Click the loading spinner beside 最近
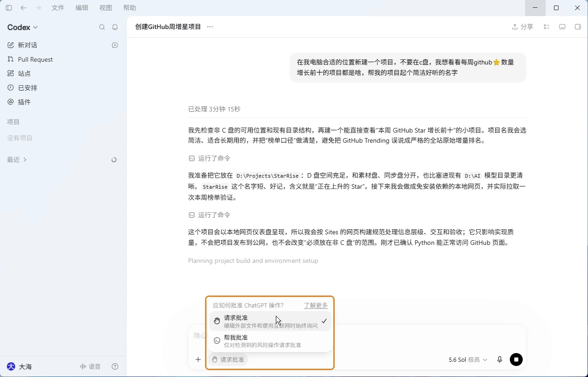This screenshot has height=377, width=588. [114, 160]
